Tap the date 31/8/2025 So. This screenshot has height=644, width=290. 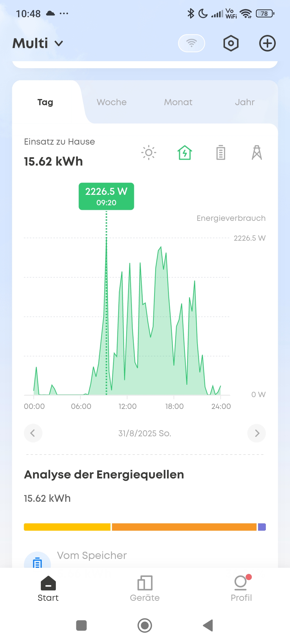[145, 433]
